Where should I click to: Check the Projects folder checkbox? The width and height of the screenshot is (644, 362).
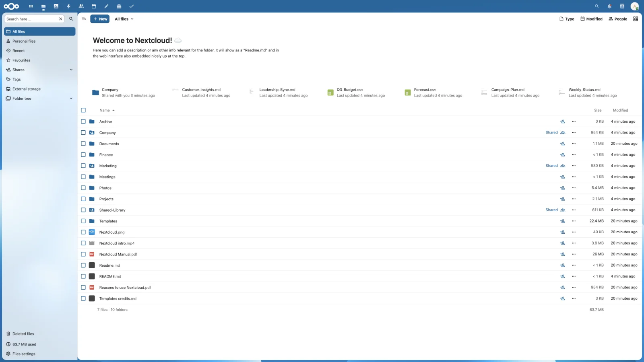[x=83, y=199]
